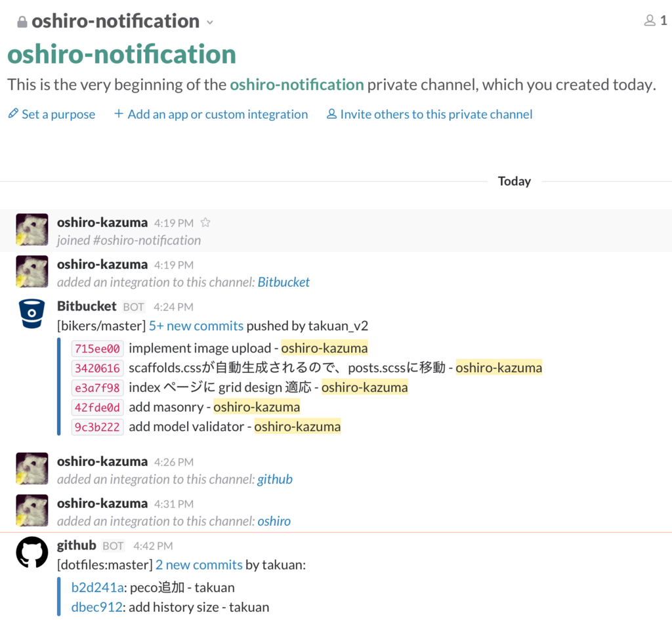Open commit hash 42fde0d
Screen dimensions: 672x634
[97, 407]
